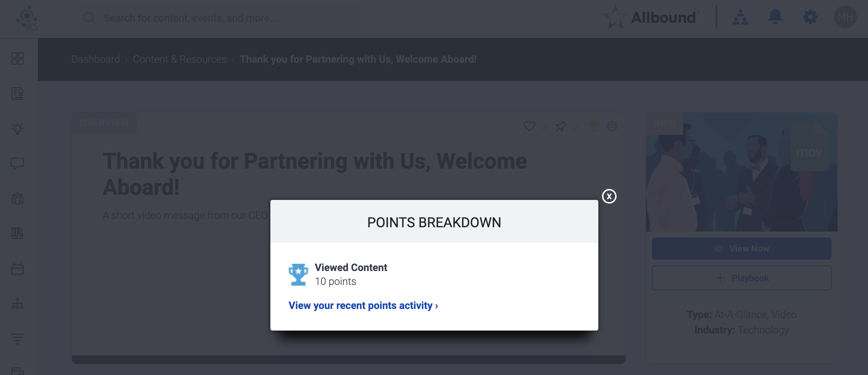
Task: Open the library books sidebar icon
Action: tap(17, 233)
